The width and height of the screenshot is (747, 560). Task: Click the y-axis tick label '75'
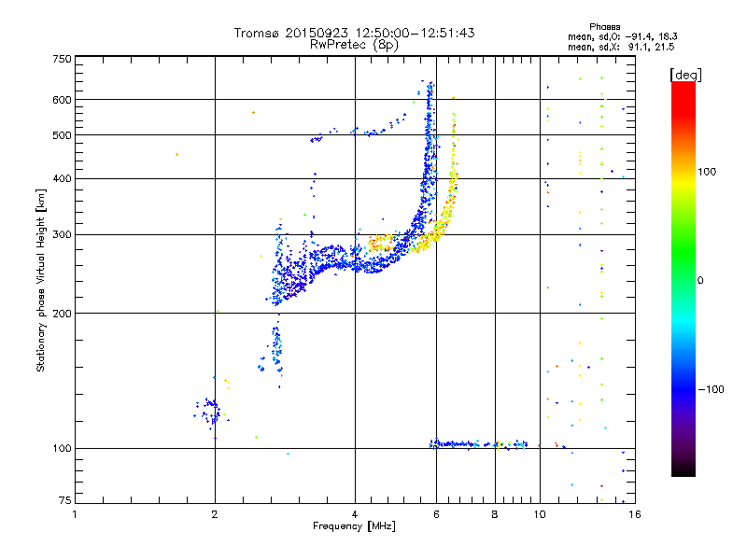65,500
